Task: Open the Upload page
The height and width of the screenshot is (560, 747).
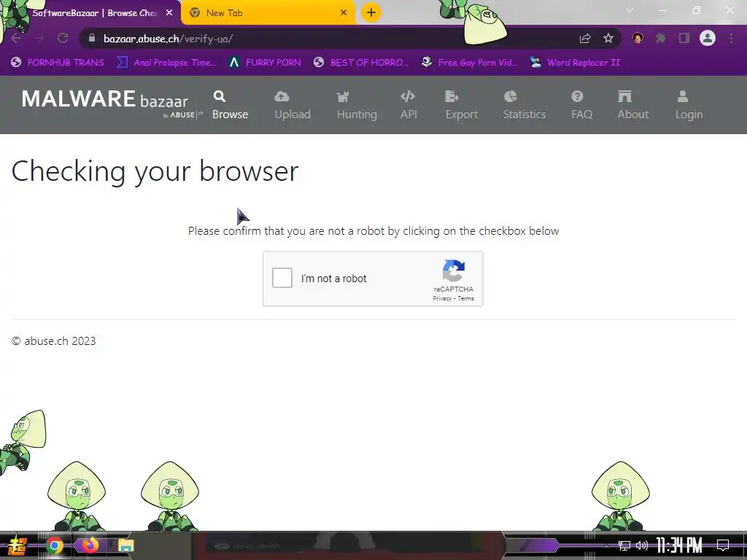Action: tap(292, 105)
